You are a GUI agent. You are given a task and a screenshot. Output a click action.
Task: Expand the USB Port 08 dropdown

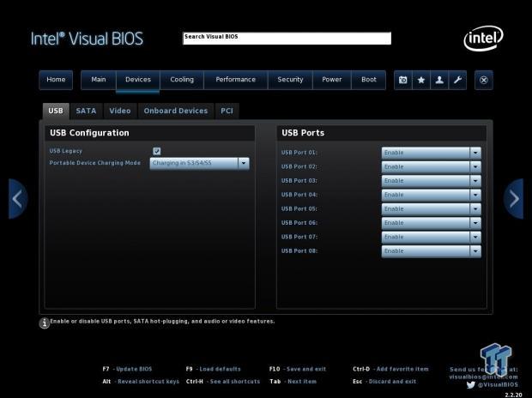pyautogui.click(x=432, y=251)
